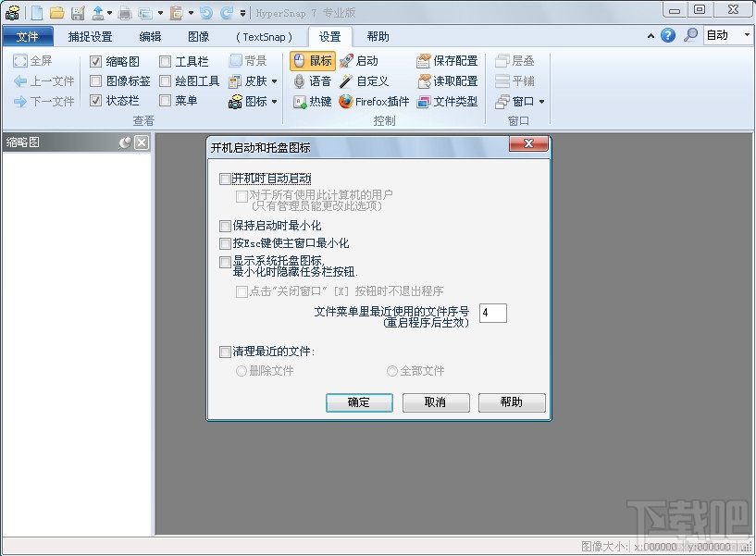Enable 显示系统托盘图标 checkbox
756x556 pixels.
(225, 261)
